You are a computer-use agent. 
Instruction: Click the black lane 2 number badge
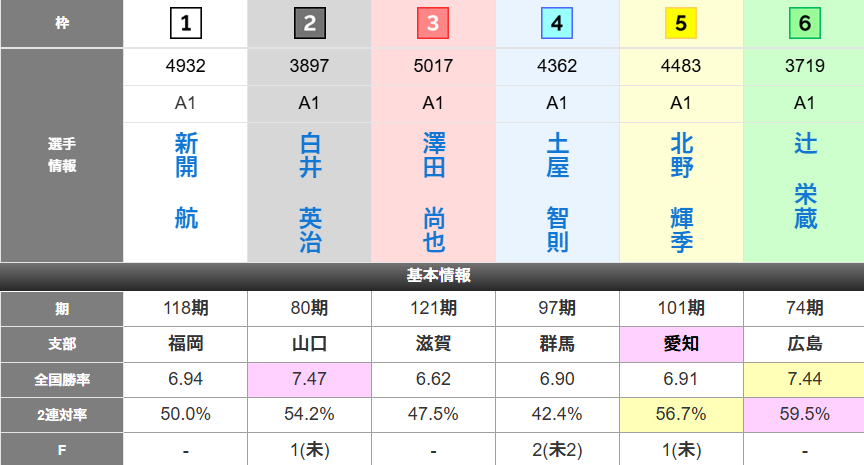tap(309, 23)
